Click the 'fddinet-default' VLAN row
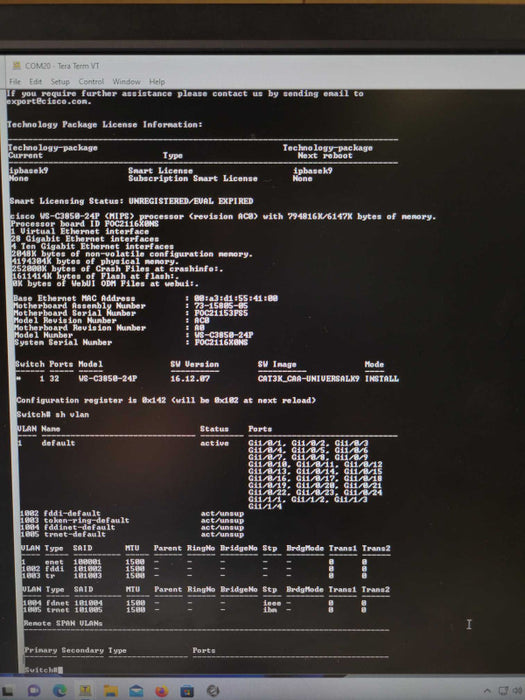Image resolution: width=525 pixels, height=700 pixels. pyautogui.click(x=132, y=527)
